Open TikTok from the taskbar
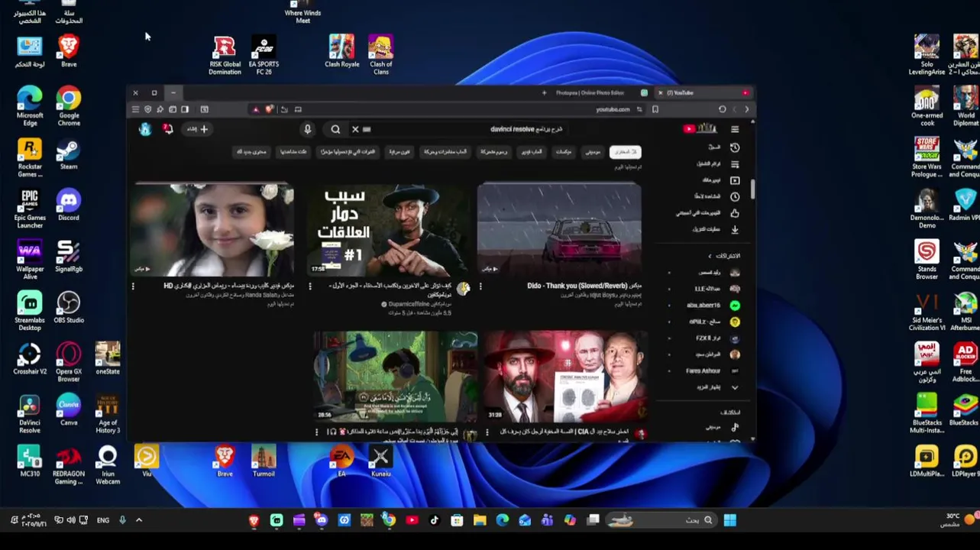The height and width of the screenshot is (550, 980). (434, 520)
